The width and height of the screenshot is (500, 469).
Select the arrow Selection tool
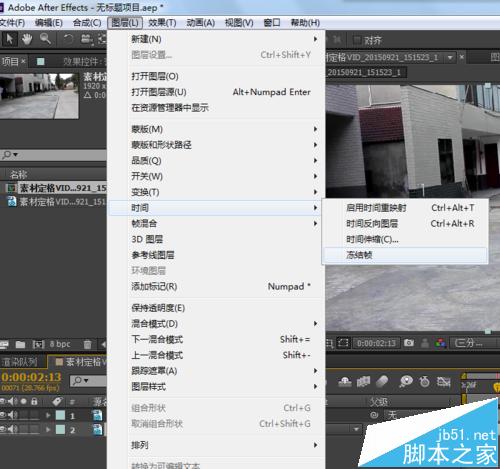point(9,39)
